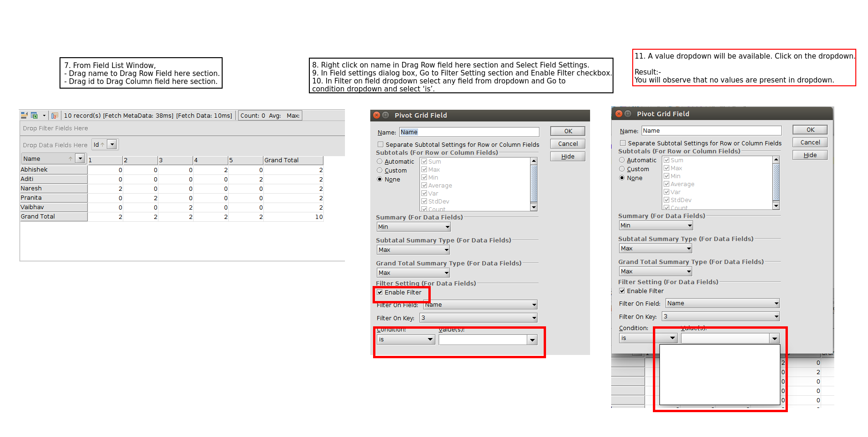Select None subtotals radio in the middle dialog
868x437 pixels.
[x=380, y=179]
